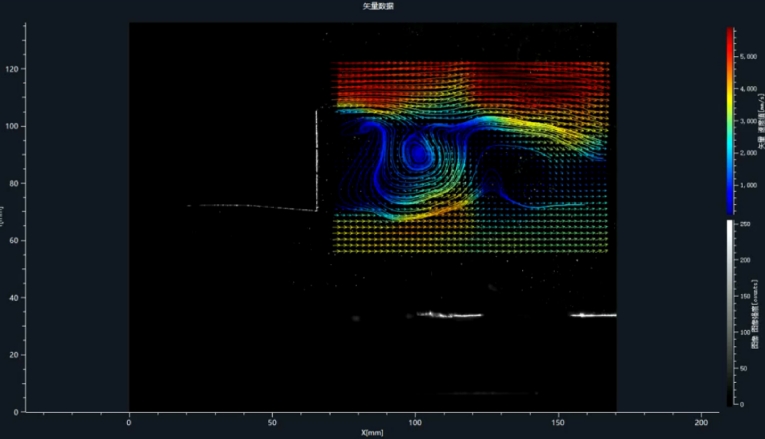765x439 pixels.
Task: Click the 矢量数据 plot title
Action: click(378, 6)
